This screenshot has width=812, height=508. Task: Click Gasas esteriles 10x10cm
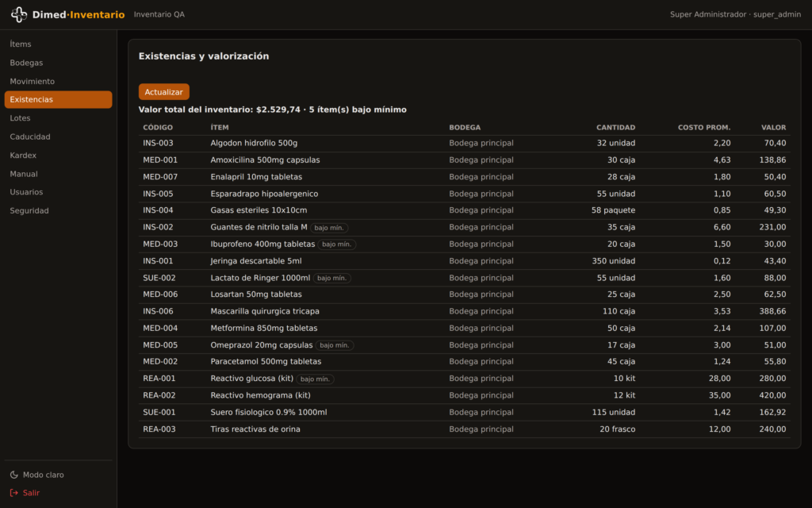[x=259, y=210]
